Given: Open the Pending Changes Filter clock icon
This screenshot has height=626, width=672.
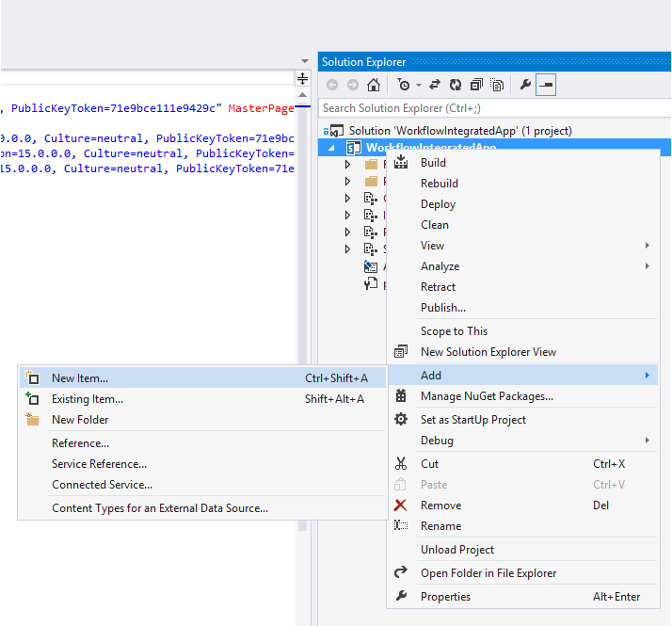Looking at the screenshot, I should (x=404, y=85).
